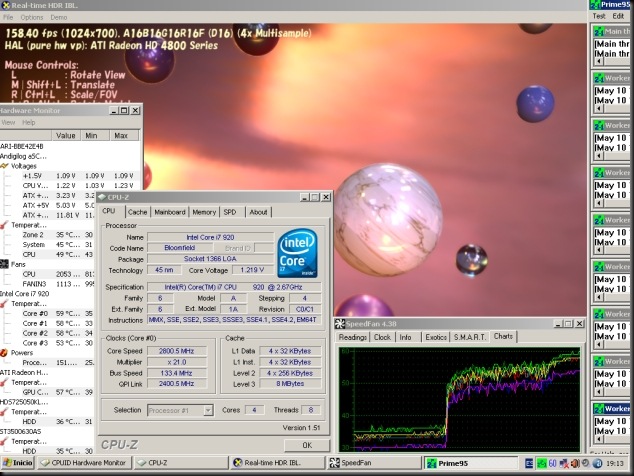Switch to the Mainboard tab in CPU-Z
The height and width of the screenshot is (476, 634).
pos(169,212)
